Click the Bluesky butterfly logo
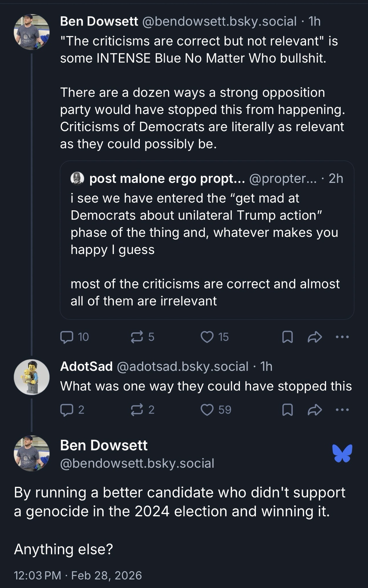Image resolution: width=368 pixels, height=588 pixels. click(x=342, y=453)
